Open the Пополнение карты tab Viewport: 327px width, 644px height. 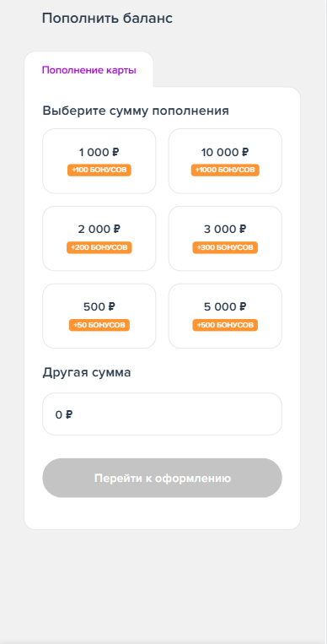pyautogui.click(x=89, y=70)
